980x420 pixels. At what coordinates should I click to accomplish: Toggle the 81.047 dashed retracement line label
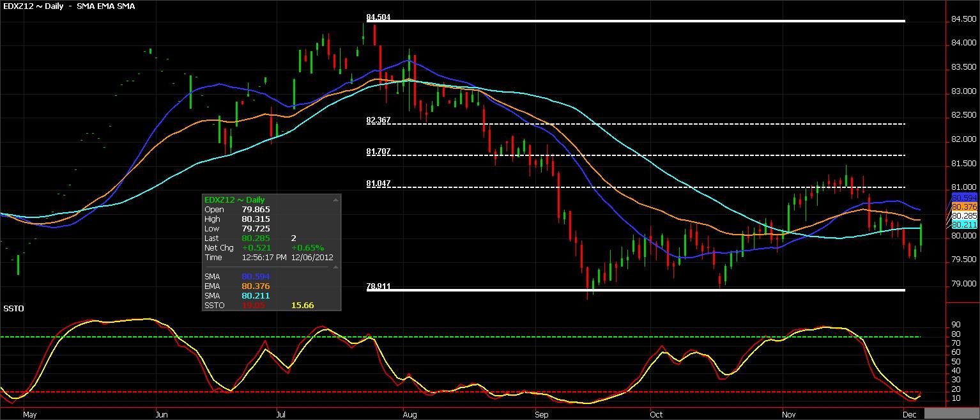pyautogui.click(x=377, y=184)
